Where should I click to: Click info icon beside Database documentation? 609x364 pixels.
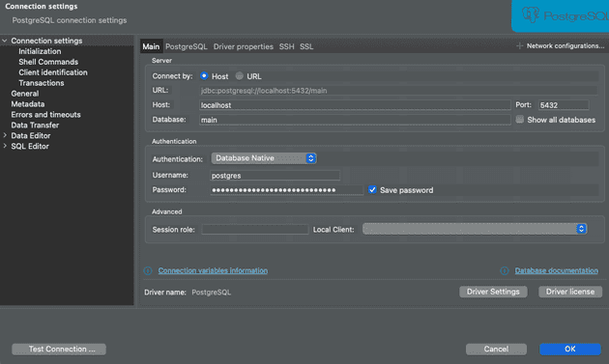tap(505, 270)
